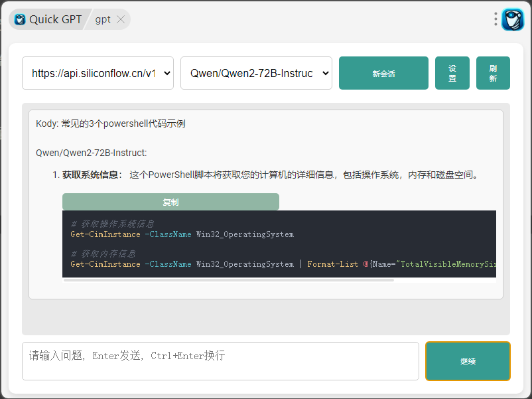Close the gpt tab
Image resolution: width=532 pixels, height=399 pixels.
[120, 19]
